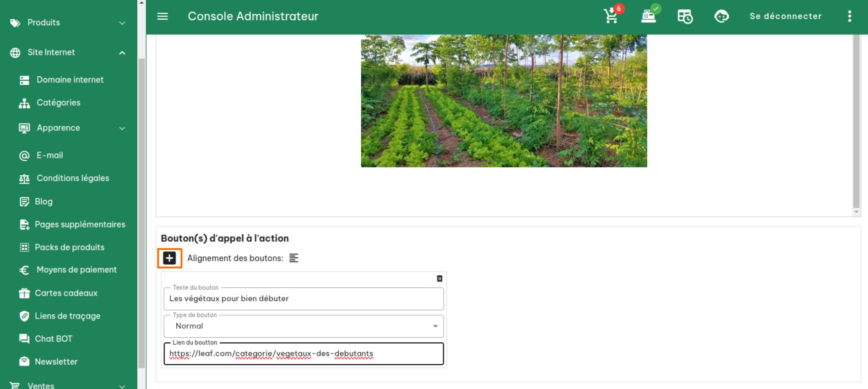
Task: Toggle the hamburger sidebar menu
Action: pyautogui.click(x=163, y=16)
